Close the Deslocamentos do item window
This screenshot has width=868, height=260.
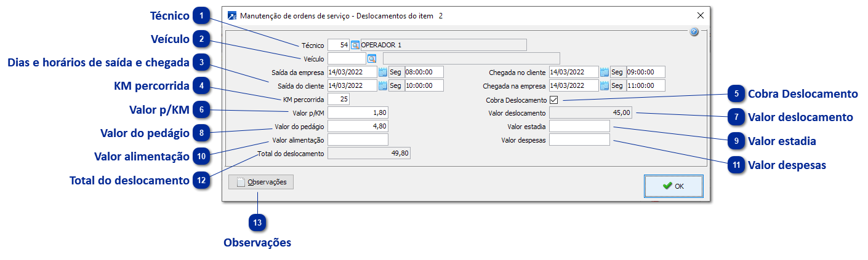pyautogui.click(x=700, y=15)
